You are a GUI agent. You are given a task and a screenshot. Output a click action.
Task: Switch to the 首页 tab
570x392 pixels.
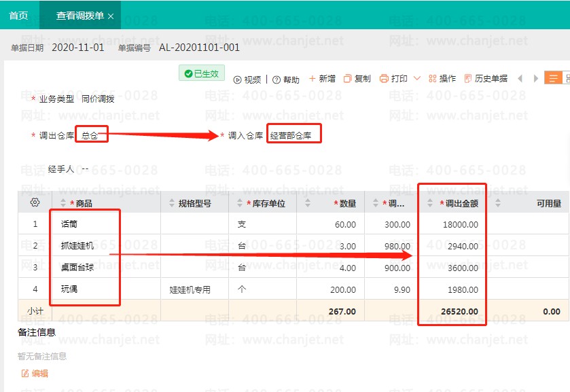click(18, 16)
